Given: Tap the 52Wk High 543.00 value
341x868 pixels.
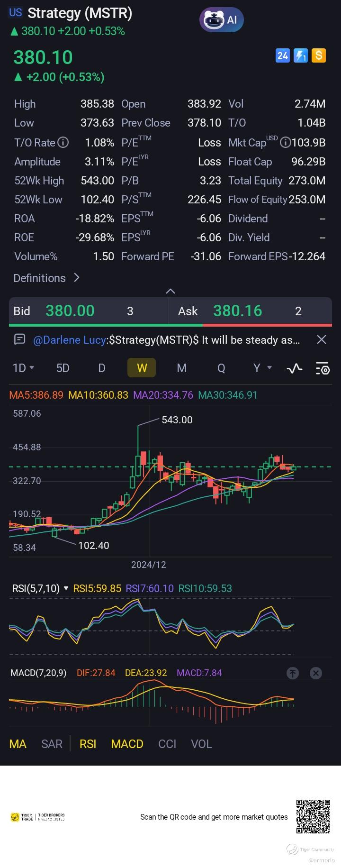Looking at the screenshot, I should (98, 181).
